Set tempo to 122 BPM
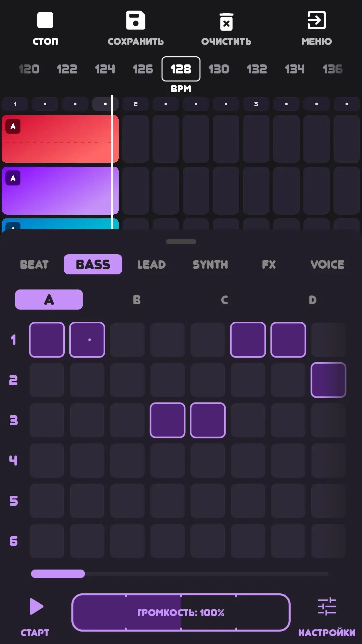Image resolution: width=362 pixels, height=644 pixels. [67, 69]
